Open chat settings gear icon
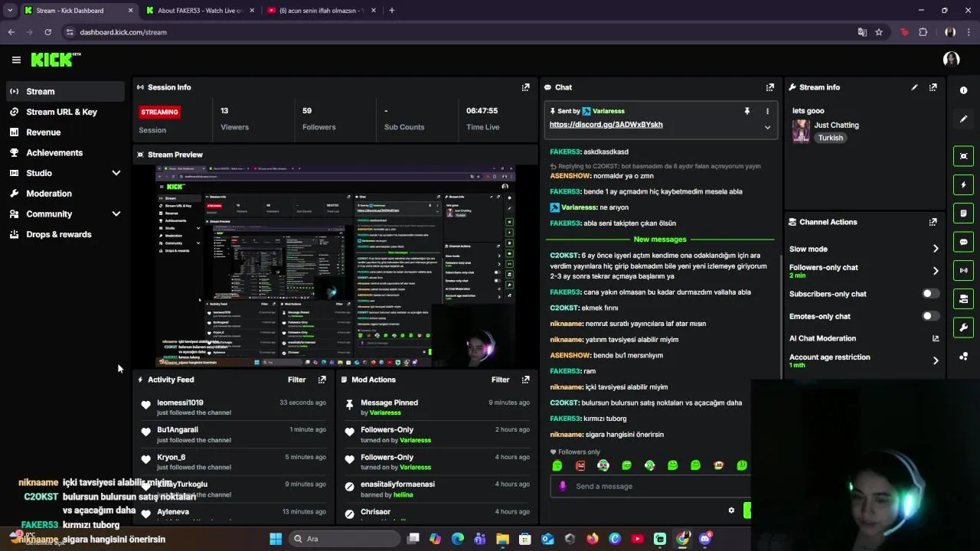 pyautogui.click(x=731, y=510)
